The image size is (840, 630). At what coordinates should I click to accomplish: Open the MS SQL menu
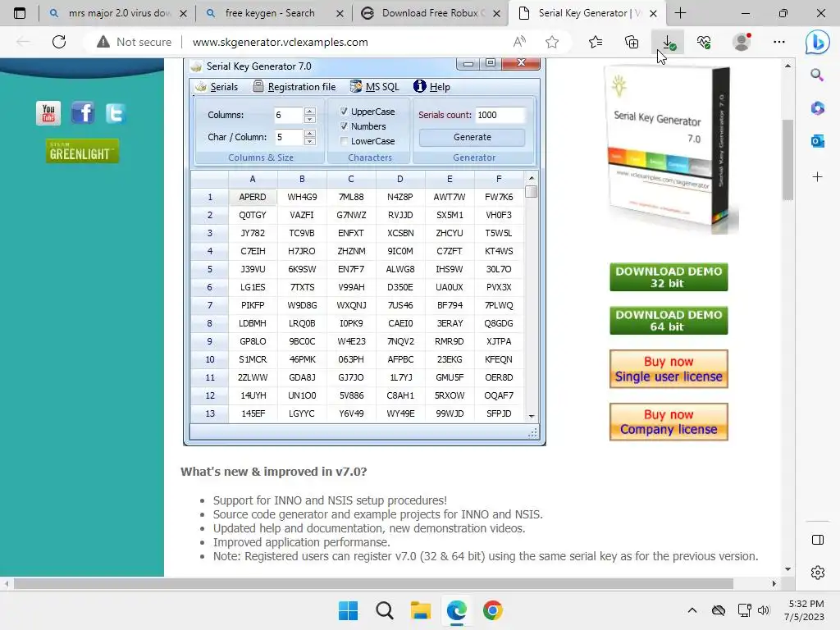374,87
